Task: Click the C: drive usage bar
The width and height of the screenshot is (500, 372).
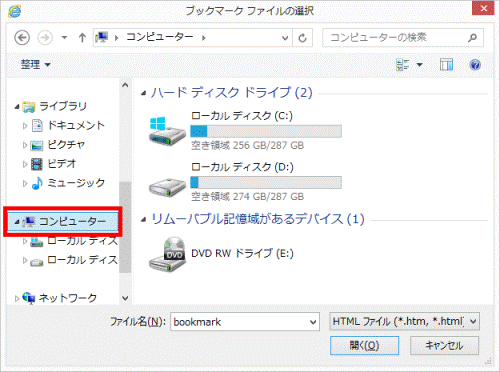Action: coord(266,131)
